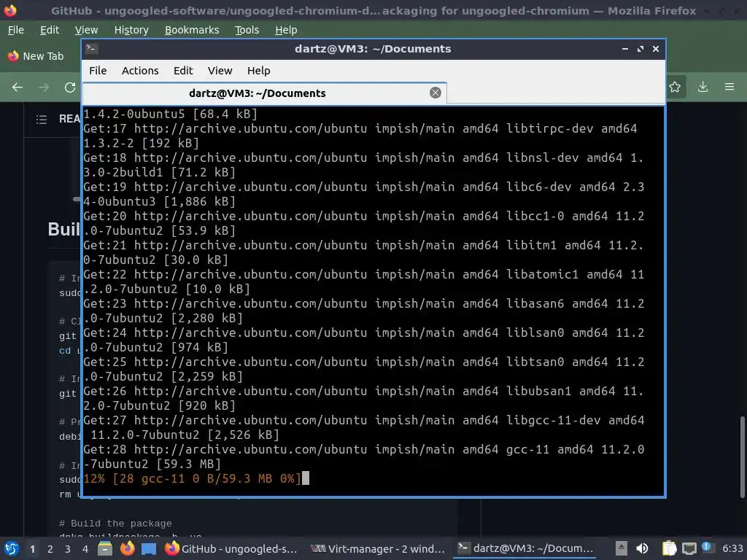Open Firefox Tools menu
747x560 pixels.
[x=247, y=30]
